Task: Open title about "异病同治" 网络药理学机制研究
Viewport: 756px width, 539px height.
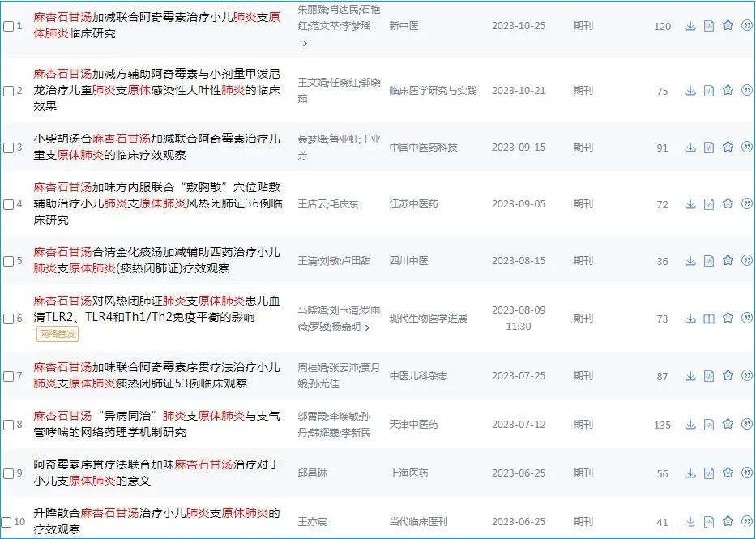Action: tap(156, 424)
